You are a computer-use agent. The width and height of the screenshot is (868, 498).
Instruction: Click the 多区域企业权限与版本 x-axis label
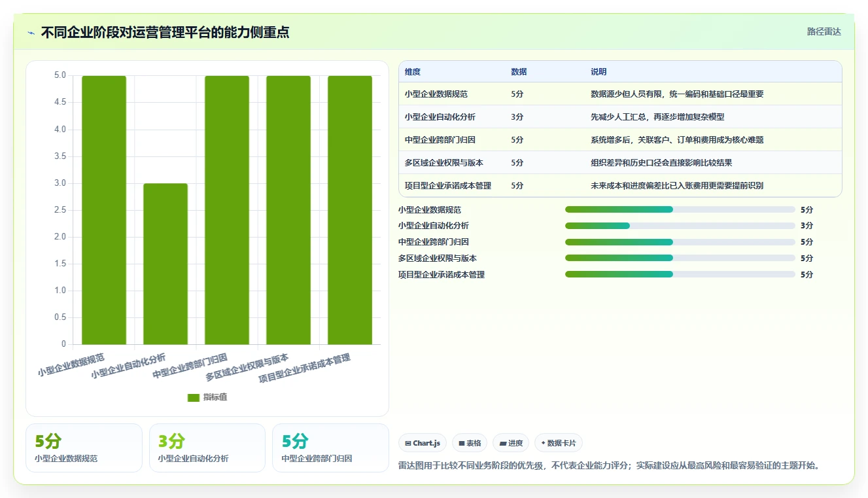247,368
